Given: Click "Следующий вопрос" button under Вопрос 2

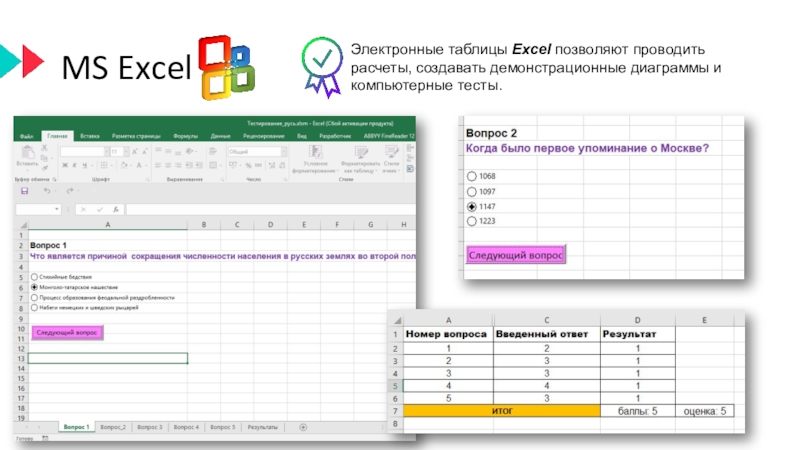Looking at the screenshot, I should [x=516, y=255].
